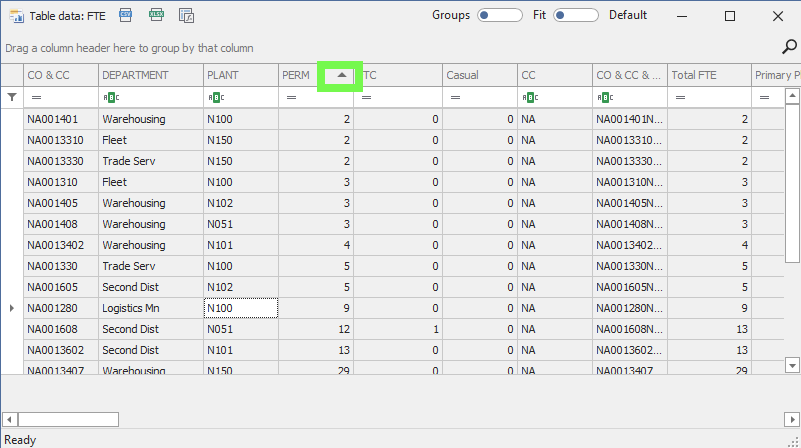Click the PERM column sort arrow
This screenshot has height=448, width=801.
click(x=341, y=75)
